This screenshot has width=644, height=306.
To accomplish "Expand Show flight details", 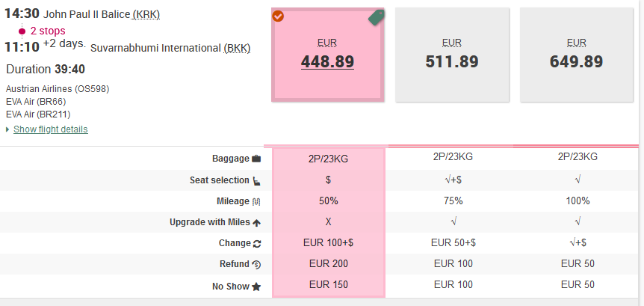I will click(51, 129).
